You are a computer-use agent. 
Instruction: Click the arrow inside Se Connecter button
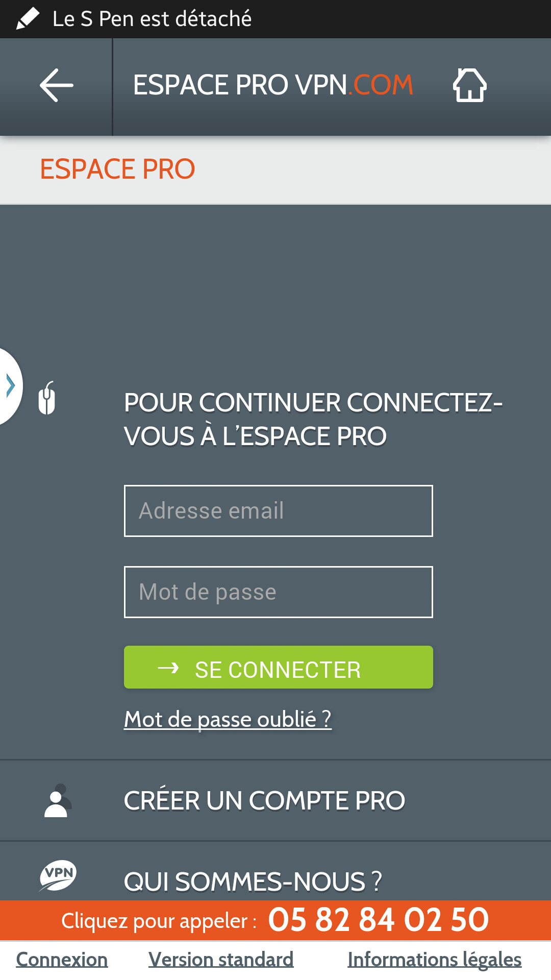pyautogui.click(x=168, y=668)
